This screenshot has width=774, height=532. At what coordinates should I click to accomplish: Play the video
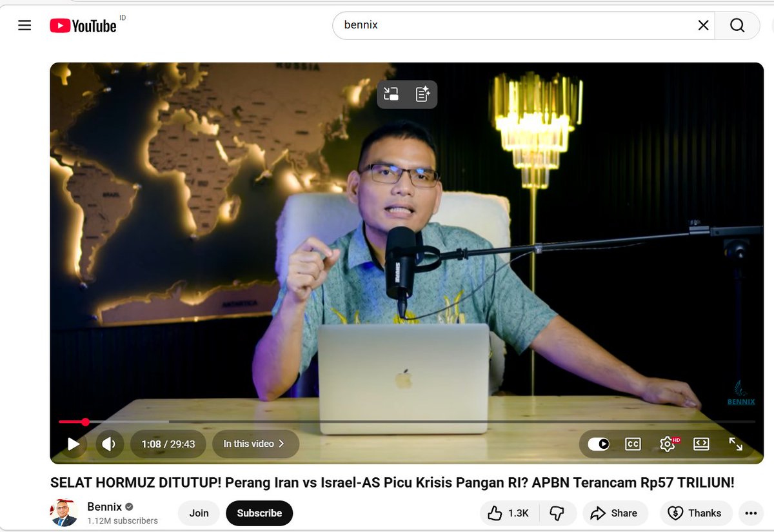(74, 444)
